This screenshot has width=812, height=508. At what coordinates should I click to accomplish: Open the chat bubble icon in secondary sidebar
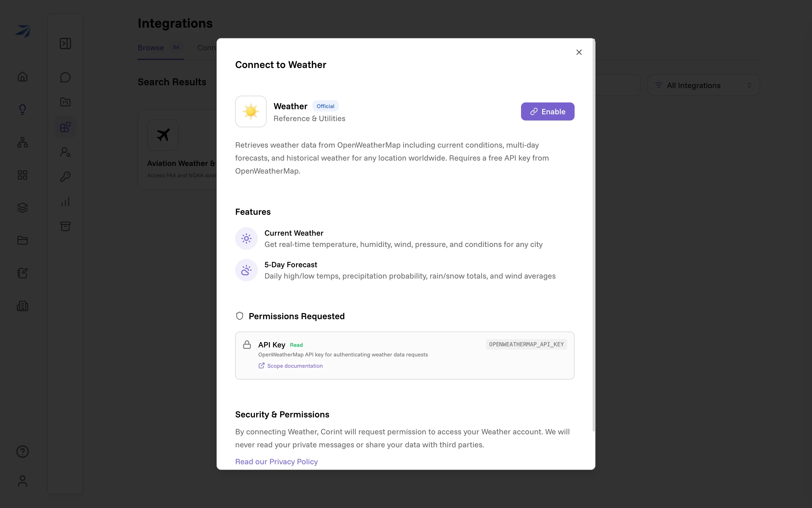coord(65,77)
